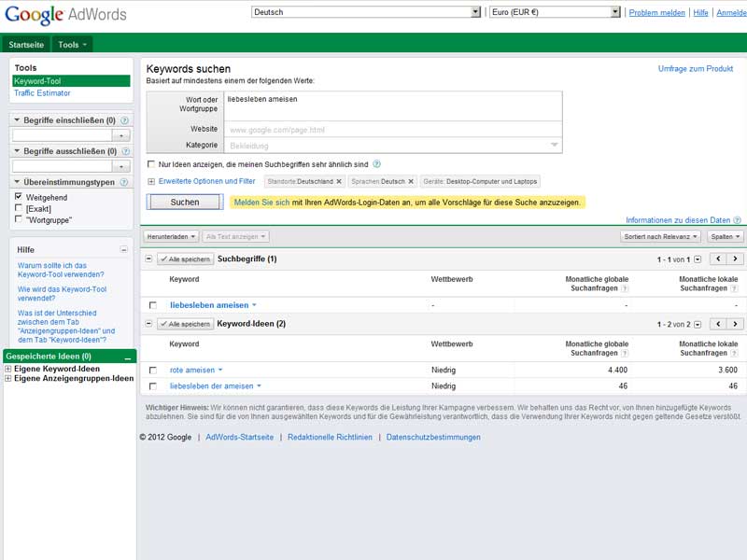Enable the [Exakt] match type checkbox

[x=19, y=209]
